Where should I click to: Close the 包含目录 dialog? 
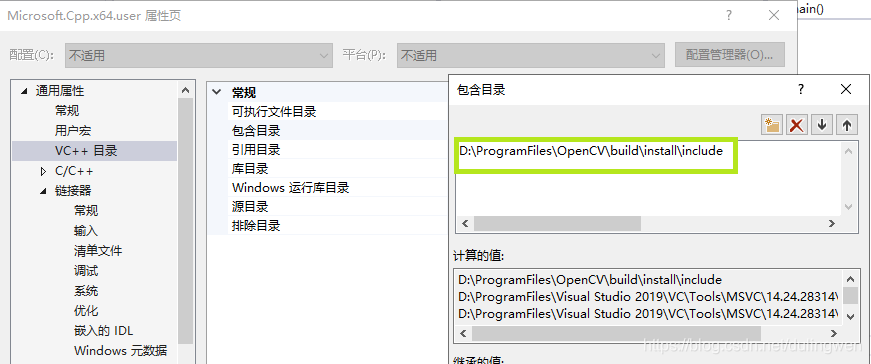845,89
